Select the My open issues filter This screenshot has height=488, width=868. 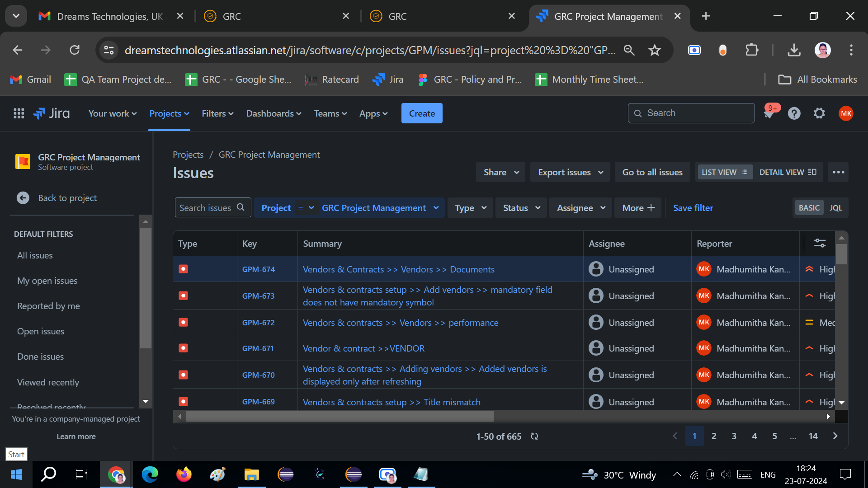click(47, 281)
